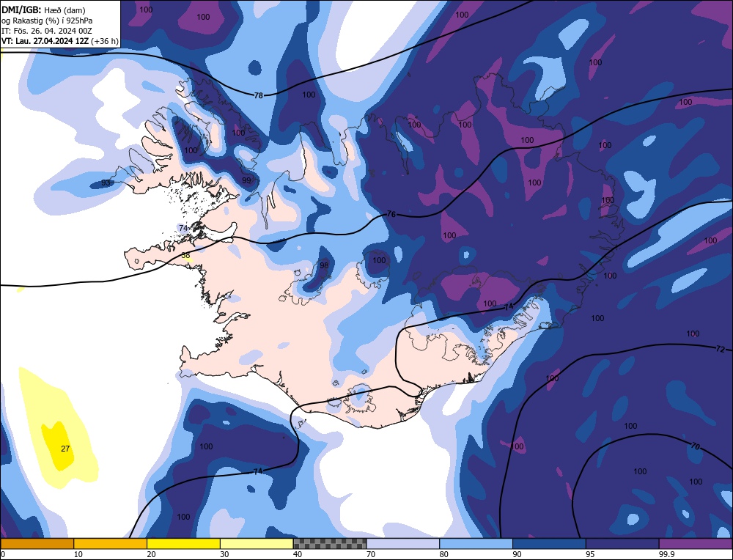Screen dimensions: 733x560
Task: Click the '95' tick label in the legend
Action: point(590,554)
